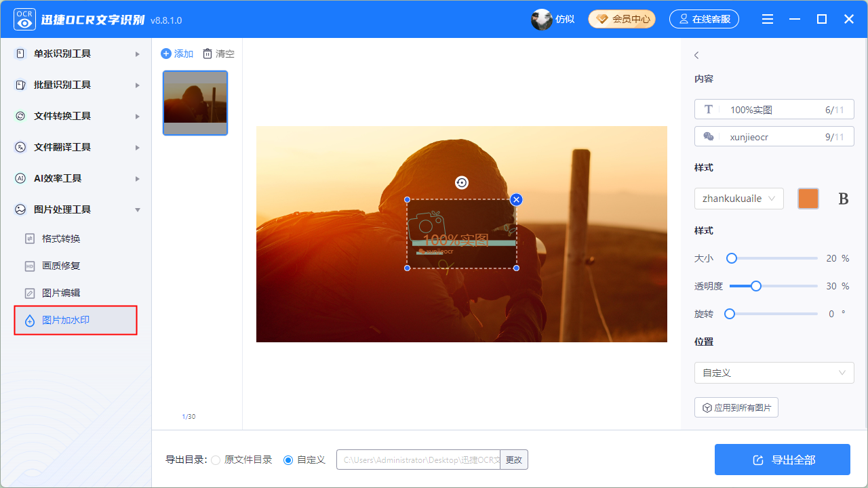Select the image thumbnail in list
This screenshot has width=868, height=488.
[195, 103]
